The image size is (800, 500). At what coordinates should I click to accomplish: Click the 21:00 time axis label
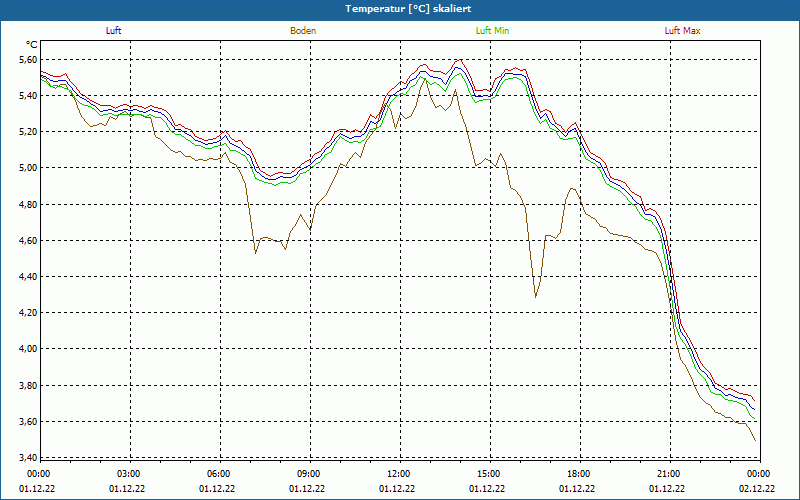(668, 474)
